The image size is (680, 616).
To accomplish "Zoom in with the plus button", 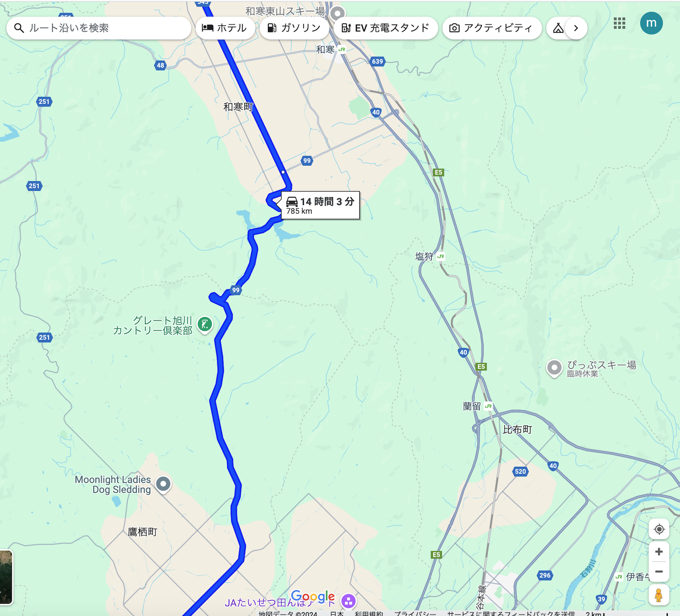I will tap(659, 552).
